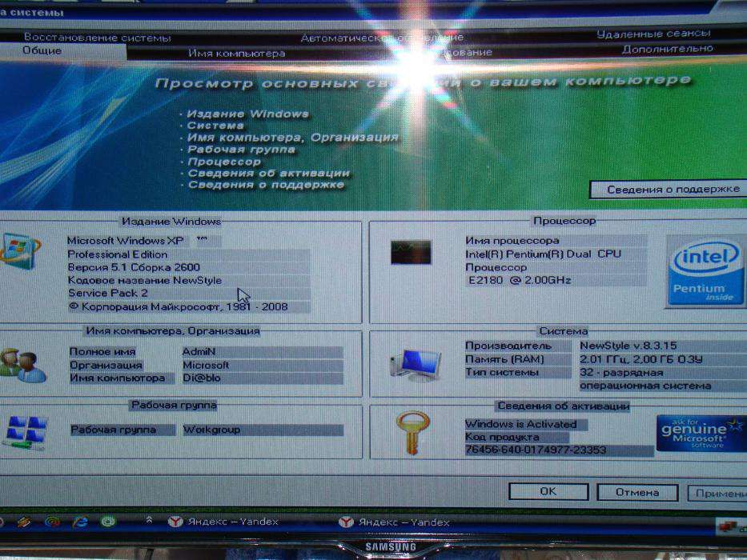
Task: Click the two users icon
Action: pos(23,366)
